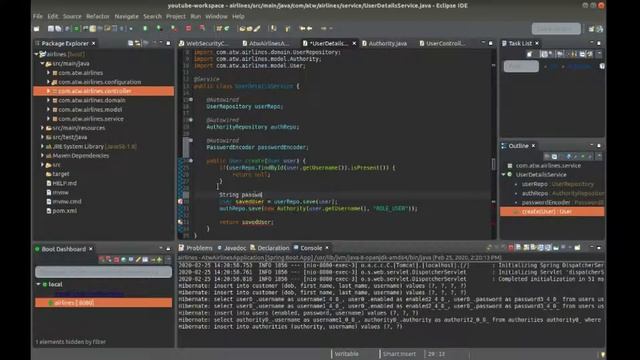Screen dimensions: 640x360
Task: Toggle the fold marker beside PasswordEncoder @Autowired
Action: (191, 140)
